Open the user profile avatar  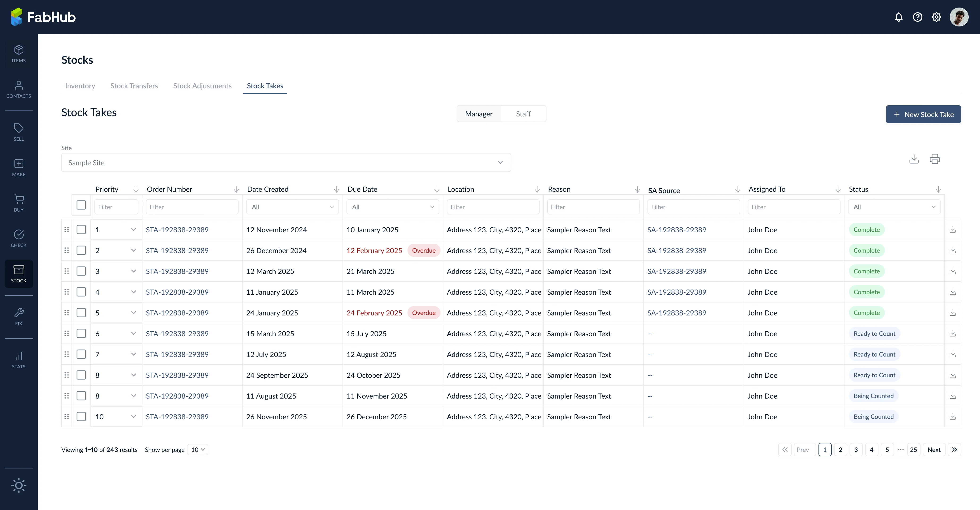pyautogui.click(x=959, y=17)
